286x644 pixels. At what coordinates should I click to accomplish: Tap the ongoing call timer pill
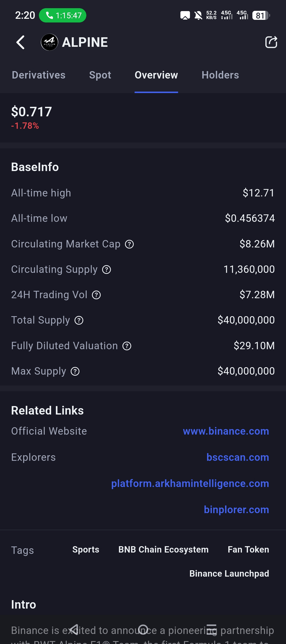pyautogui.click(x=63, y=15)
